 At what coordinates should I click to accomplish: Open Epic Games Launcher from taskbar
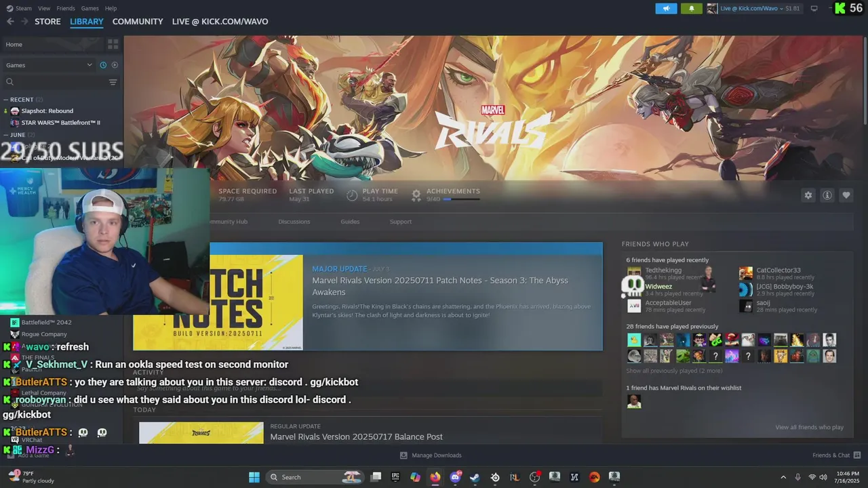[395, 477]
